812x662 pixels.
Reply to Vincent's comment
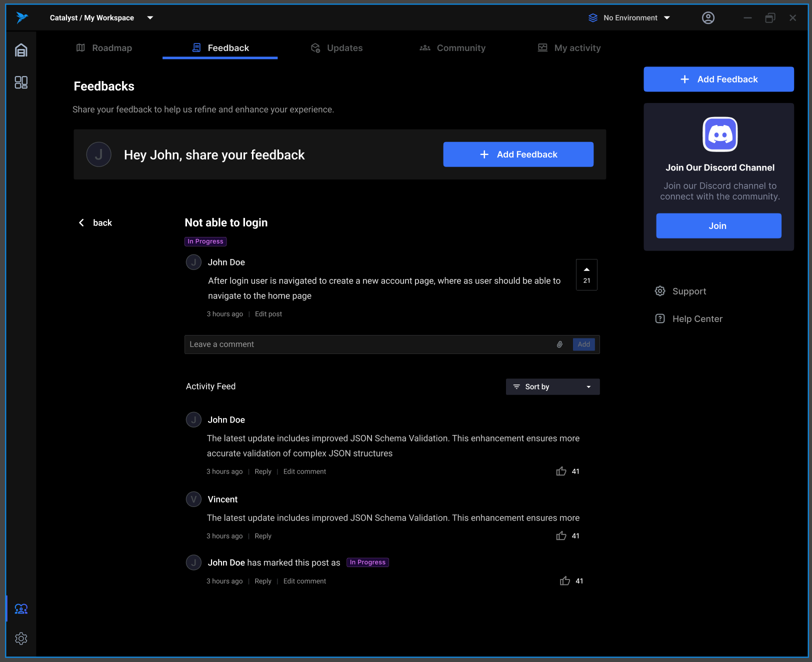point(263,536)
